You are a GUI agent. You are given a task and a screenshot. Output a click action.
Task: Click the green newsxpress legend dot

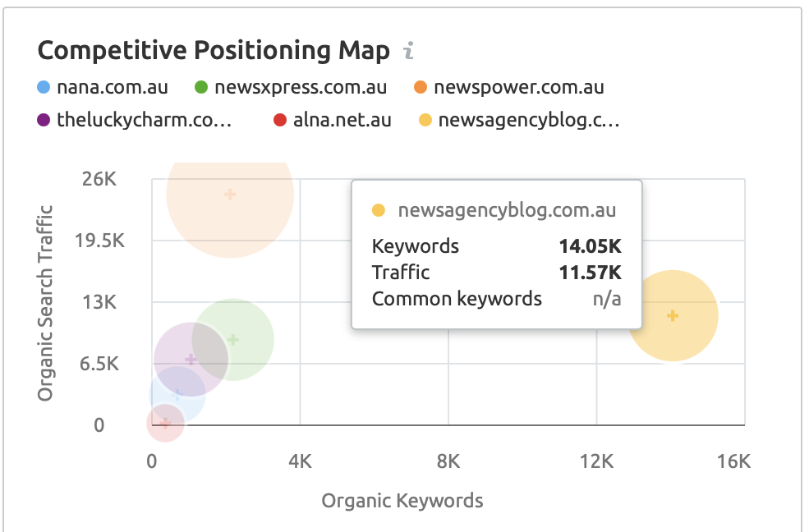pyautogui.click(x=201, y=87)
